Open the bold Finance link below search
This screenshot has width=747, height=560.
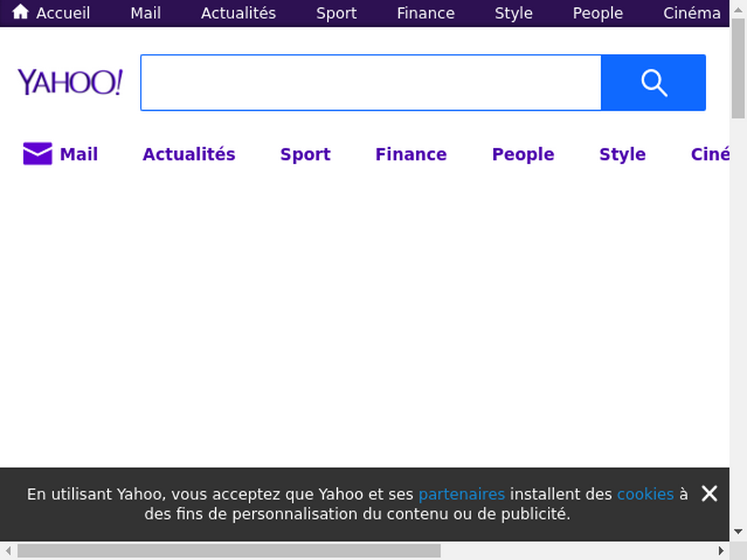pos(411,155)
